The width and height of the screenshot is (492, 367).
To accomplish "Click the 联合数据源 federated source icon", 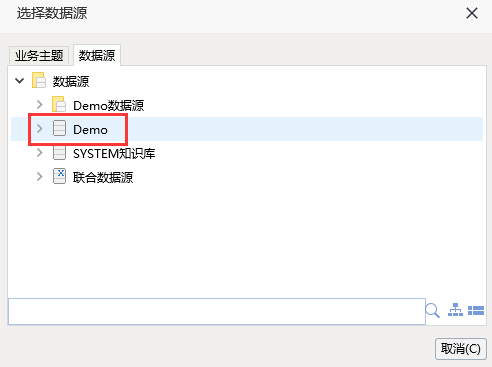I will pos(59,176).
